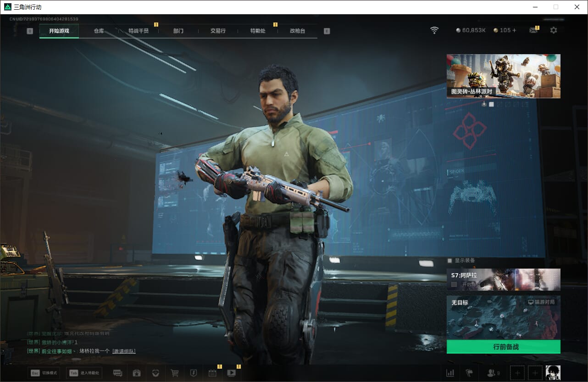Click the E key hint right of tabs
Viewport: 588px width, 382px height.
click(327, 31)
